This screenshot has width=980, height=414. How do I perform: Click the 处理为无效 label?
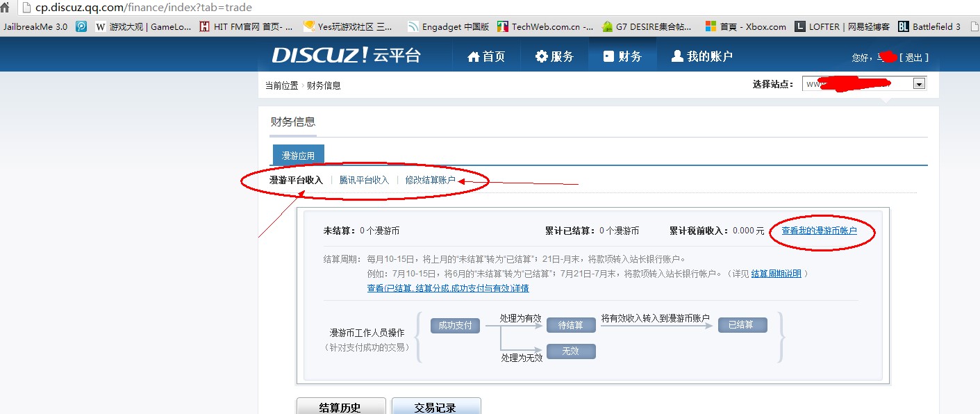(x=522, y=358)
